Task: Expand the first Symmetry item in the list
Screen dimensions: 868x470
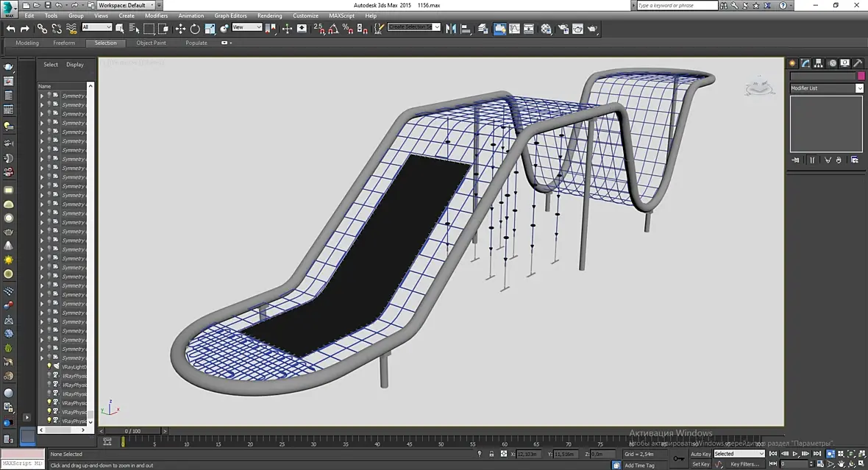Action: pyautogui.click(x=42, y=96)
